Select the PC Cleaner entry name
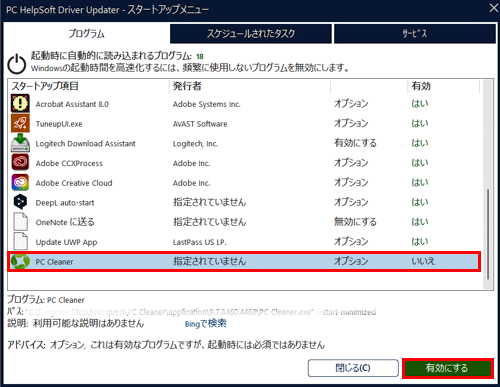 (54, 262)
